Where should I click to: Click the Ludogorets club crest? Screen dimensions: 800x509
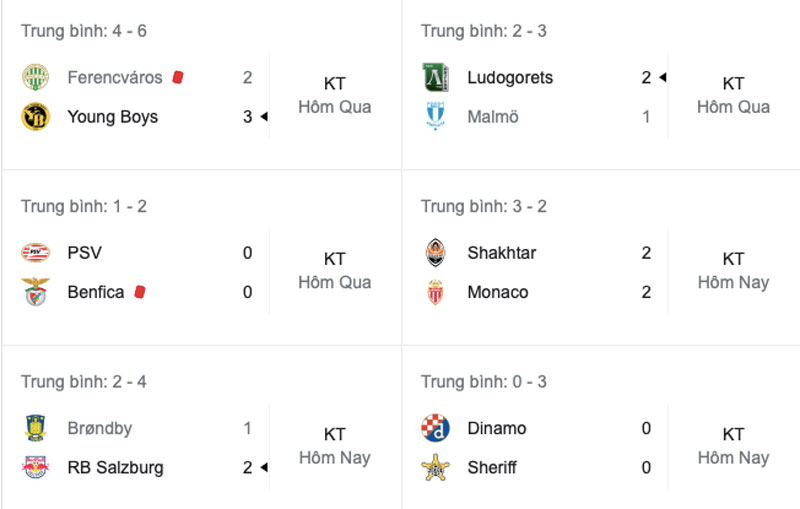click(x=435, y=78)
